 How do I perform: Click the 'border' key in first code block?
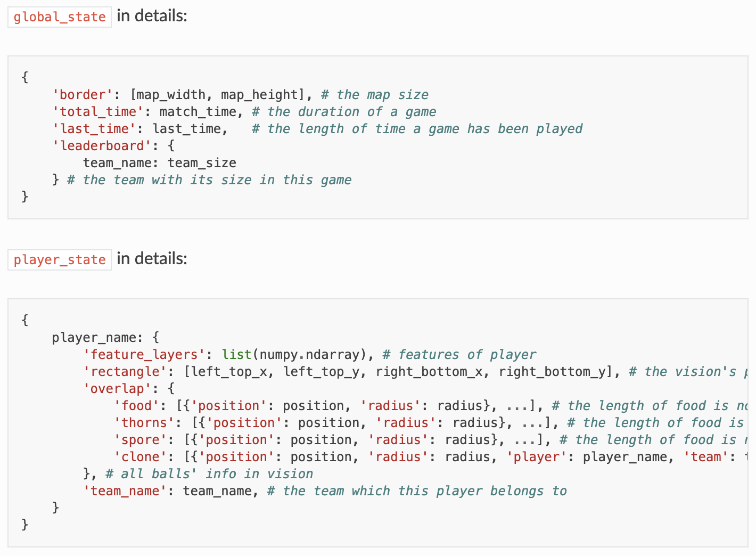(83, 95)
